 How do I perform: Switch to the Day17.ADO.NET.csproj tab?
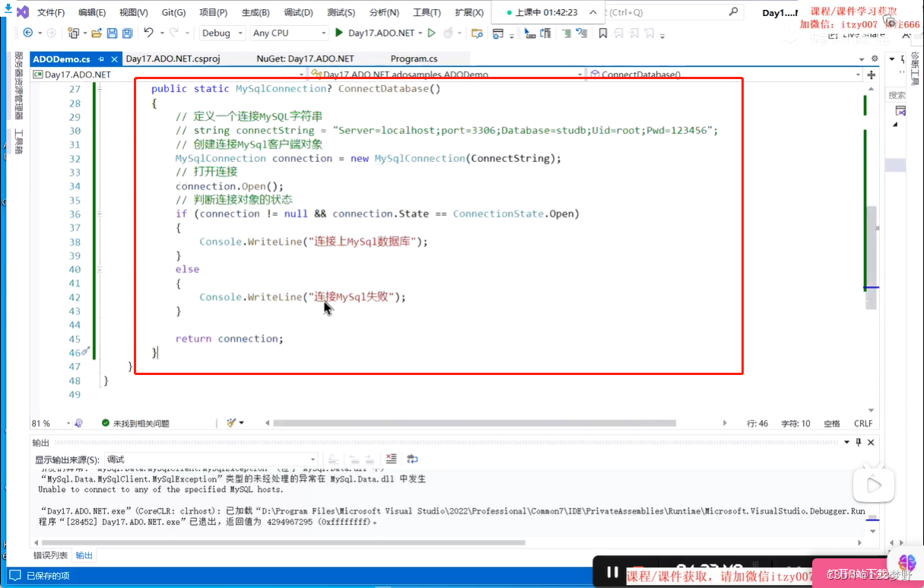pyautogui.click(x=173, y=59)
